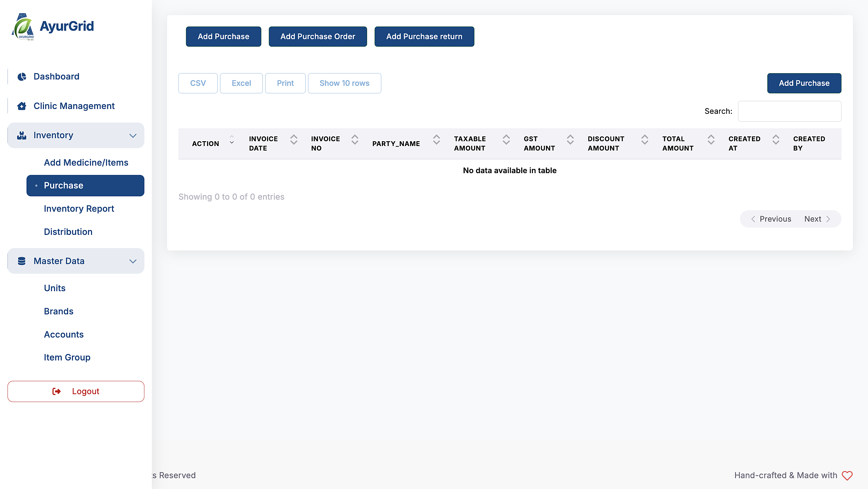868x489 pixels.
Task: Sort table by Invoice Date arrows
Action: tap(294, 140)
